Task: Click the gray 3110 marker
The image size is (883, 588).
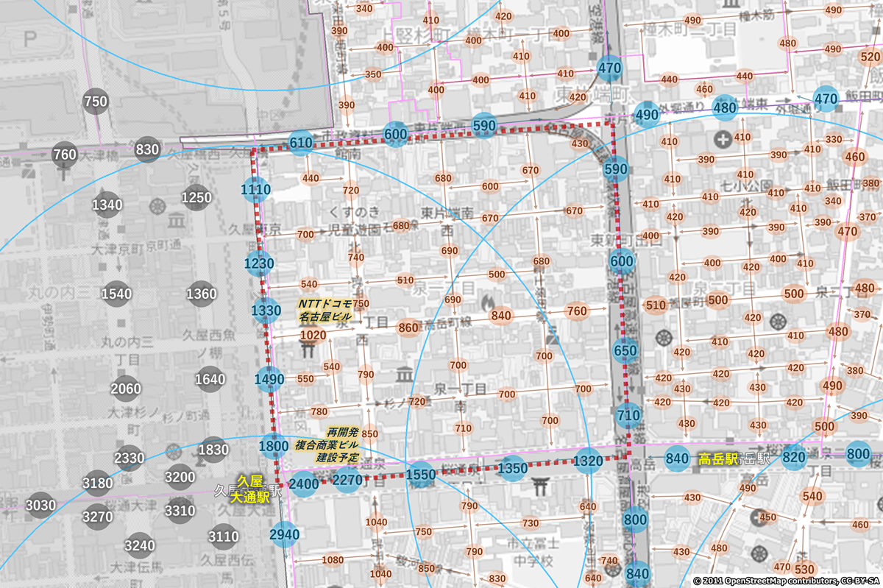Action: tap(223, 536)
